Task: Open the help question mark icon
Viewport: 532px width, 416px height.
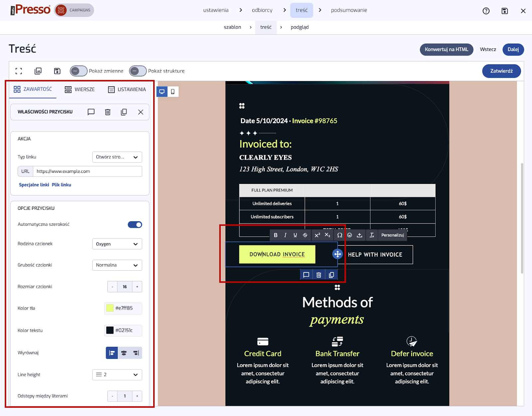Action: point(486,11)
